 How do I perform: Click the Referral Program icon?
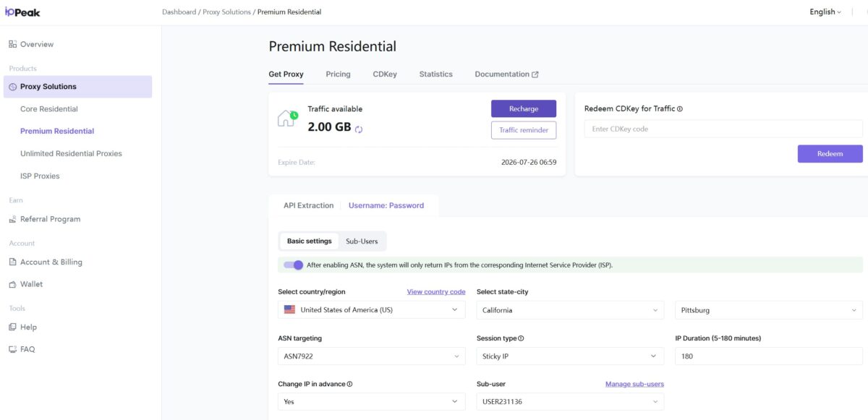[x=12, y=219]
